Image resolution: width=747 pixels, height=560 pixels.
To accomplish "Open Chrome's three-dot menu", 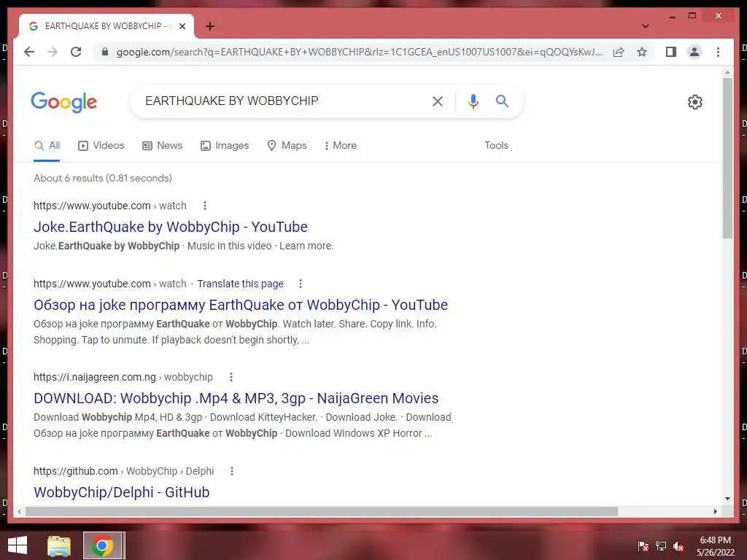I will click(x=718, y=52).
